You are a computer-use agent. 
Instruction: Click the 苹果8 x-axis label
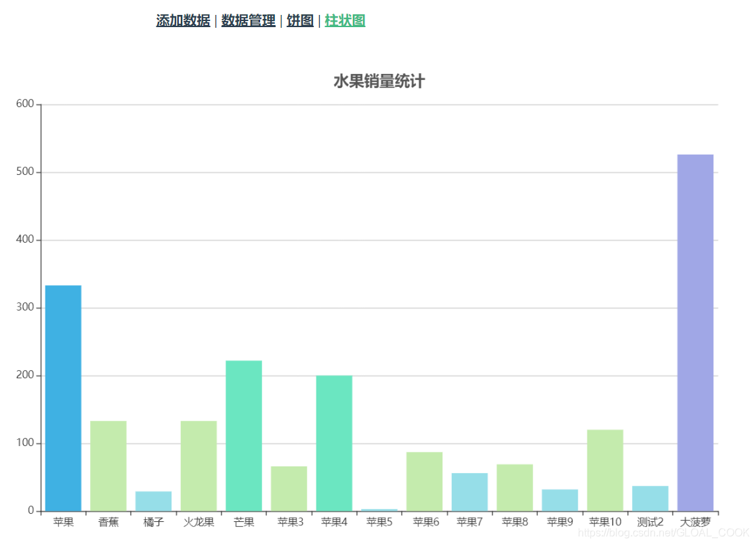[515, 522]
